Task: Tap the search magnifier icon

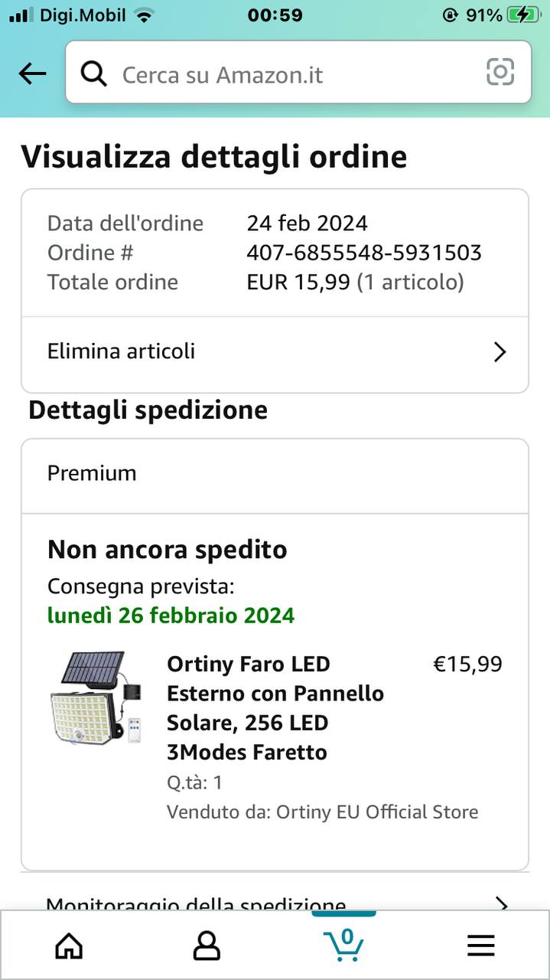Action: pyautogui.click(x=93, y=74)
